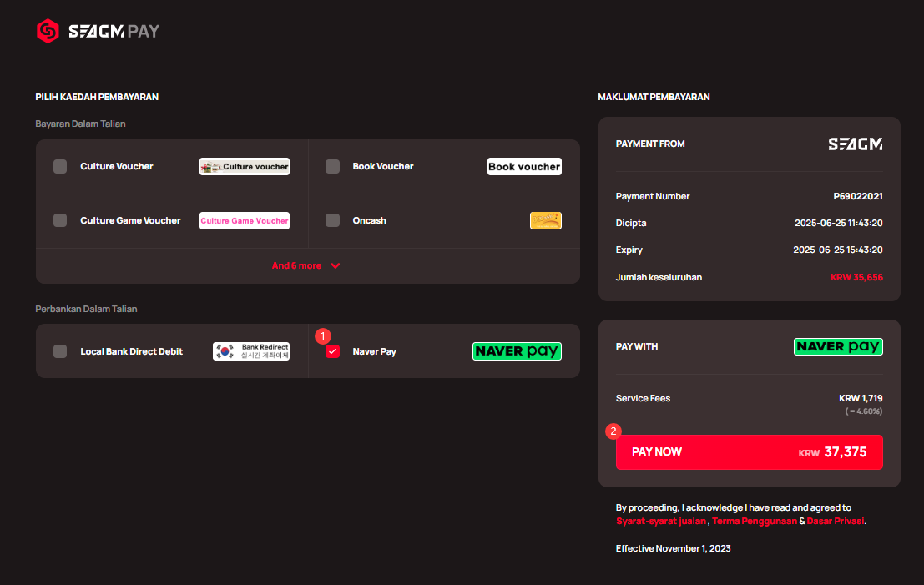
Task: Click the MAKLUMAT PEMBAYARAN heading
Action: 654,97
